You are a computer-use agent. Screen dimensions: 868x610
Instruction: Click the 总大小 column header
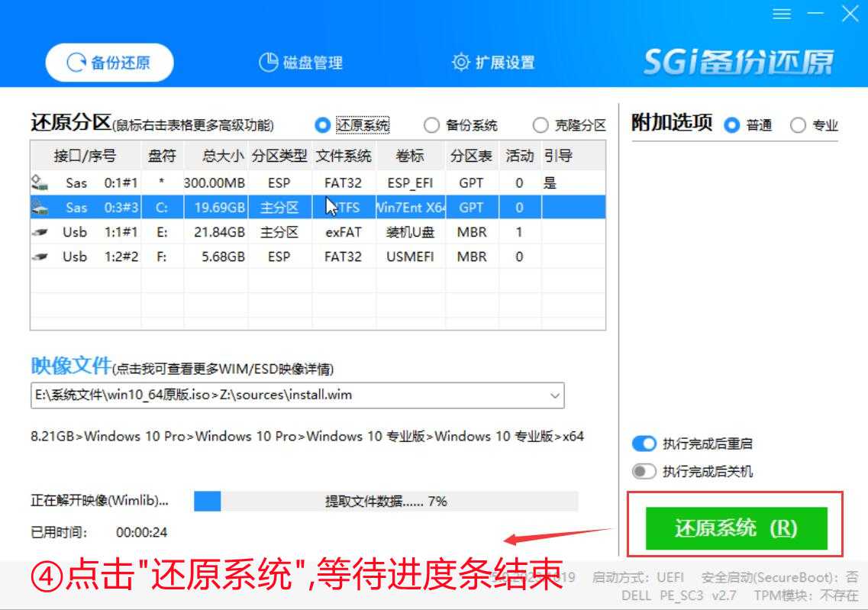point(222,157)
